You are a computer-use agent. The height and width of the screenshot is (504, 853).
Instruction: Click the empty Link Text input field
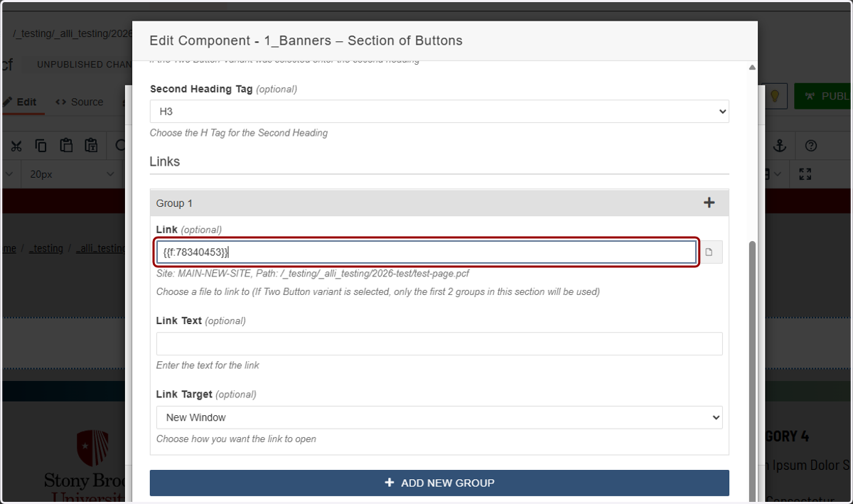(439, 343)
